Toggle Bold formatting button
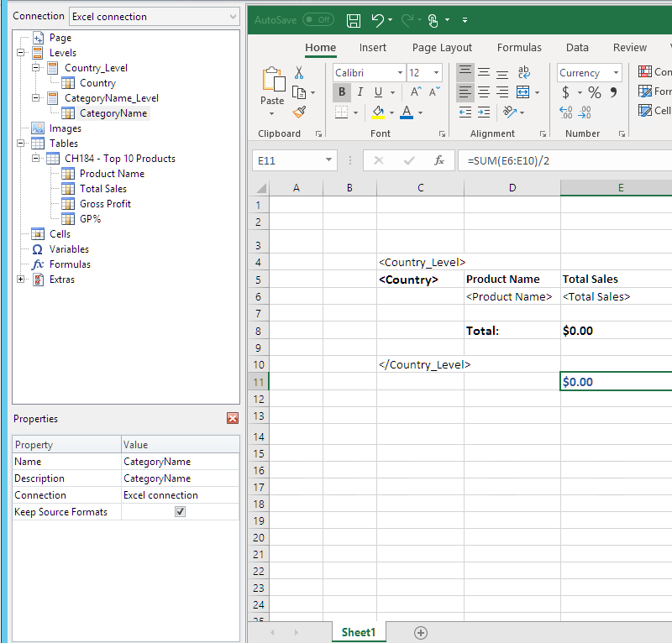Viewport: 672px width, 643px height. (342, 92)
